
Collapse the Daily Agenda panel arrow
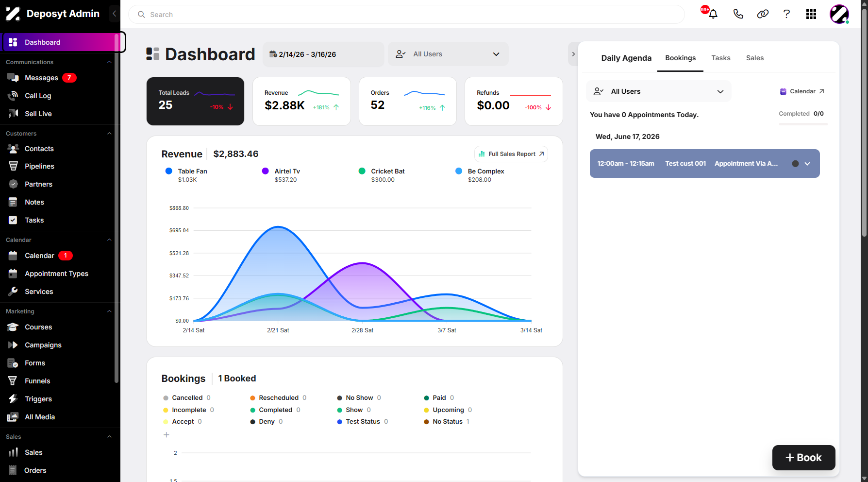(573, 54)
